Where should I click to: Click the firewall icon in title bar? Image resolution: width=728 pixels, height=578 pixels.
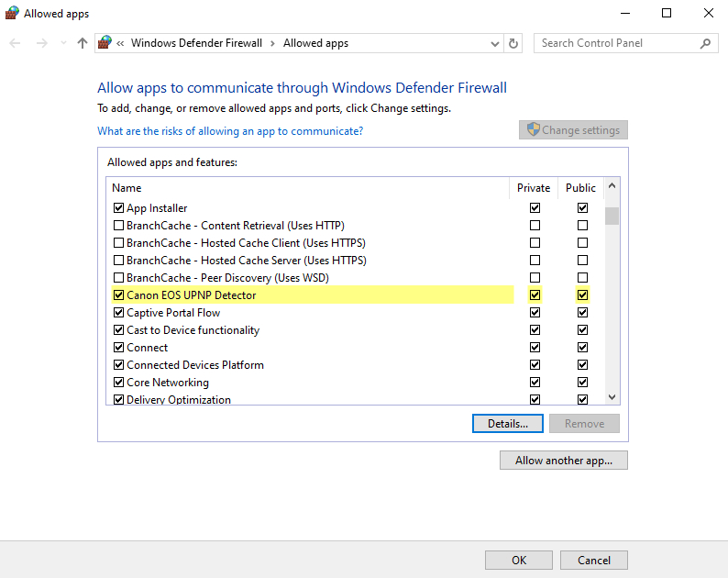click(x=11, y=13)
